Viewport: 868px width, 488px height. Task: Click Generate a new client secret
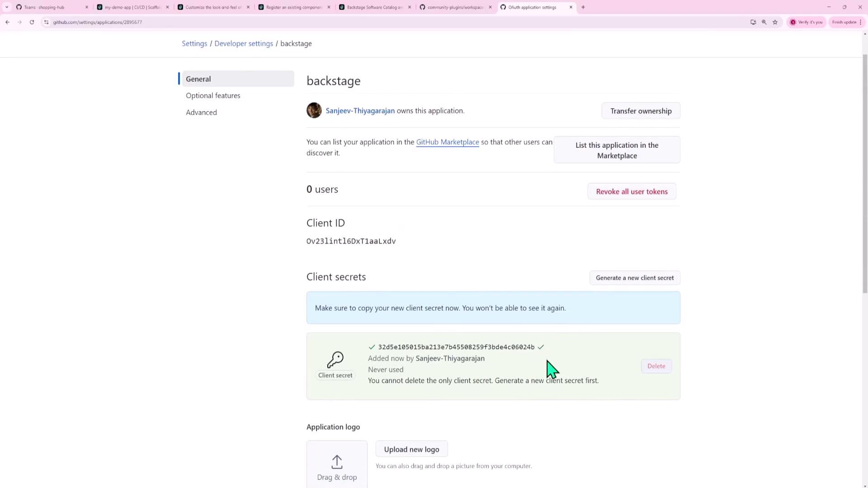(634, 278)
